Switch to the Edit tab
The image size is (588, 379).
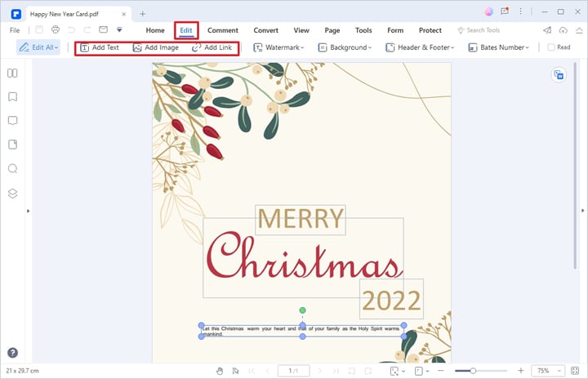[x=186, y=30]
